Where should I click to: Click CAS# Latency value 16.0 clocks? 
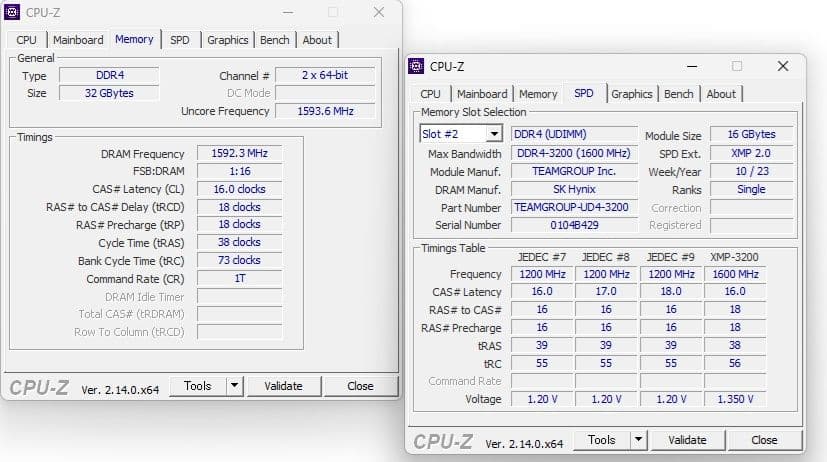239,189
